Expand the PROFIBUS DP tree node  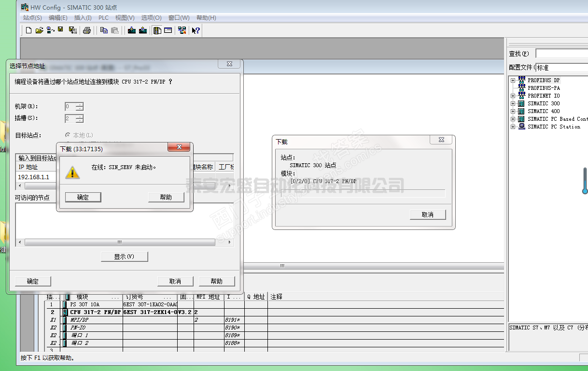pyautogui.click(x=513, y=80)
